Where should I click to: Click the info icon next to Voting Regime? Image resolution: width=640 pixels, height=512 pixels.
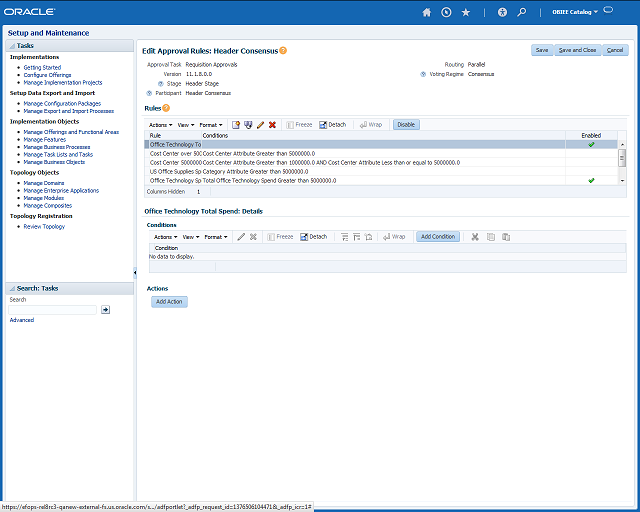(x=423, y=74)
